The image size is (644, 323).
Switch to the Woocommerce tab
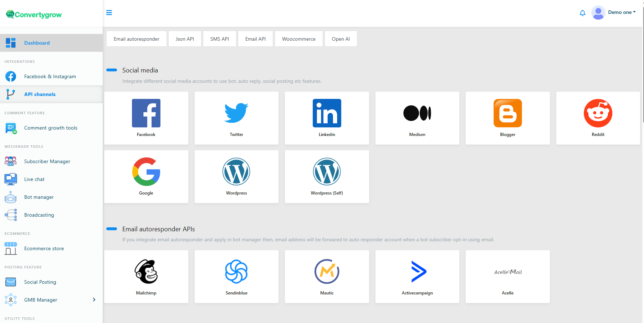pyautogui.click(x=299, y=39)
